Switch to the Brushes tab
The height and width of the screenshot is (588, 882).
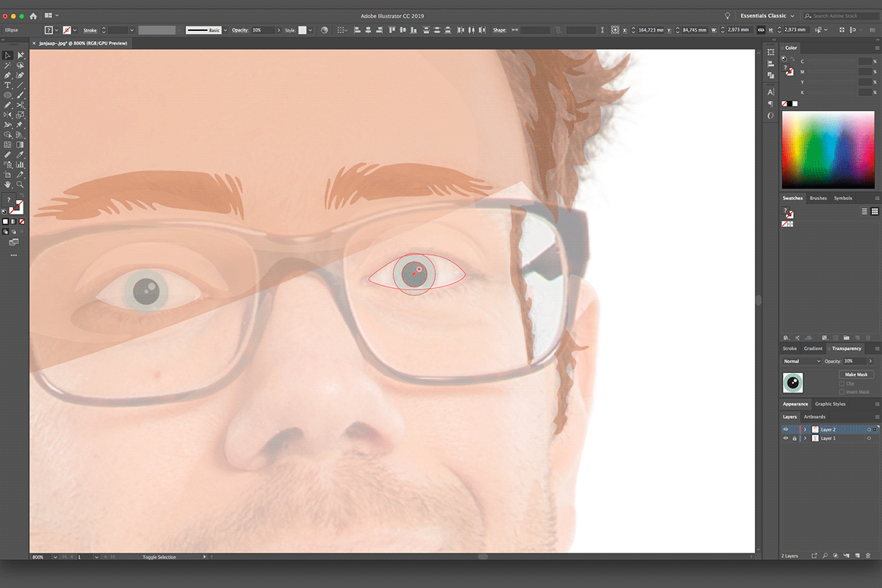[x=818, y=198]
